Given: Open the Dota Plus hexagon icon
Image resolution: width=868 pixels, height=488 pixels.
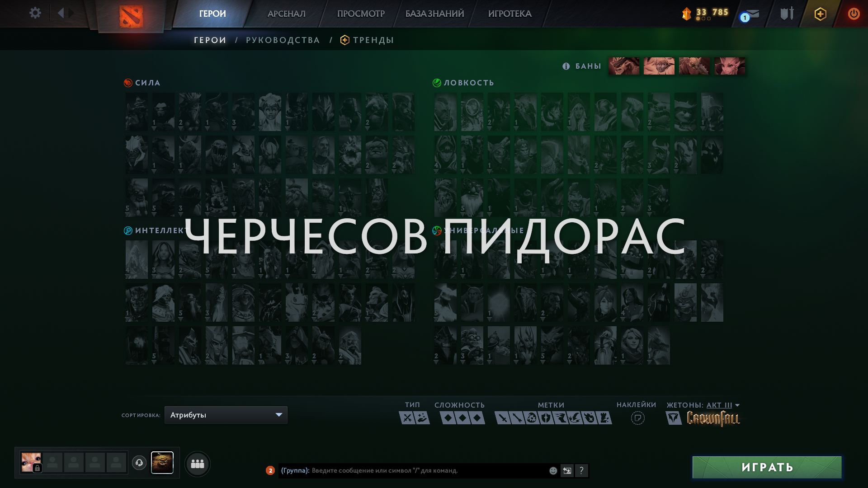Looking at the screenshot, I should pyautogui.click(x=820, y=14).
